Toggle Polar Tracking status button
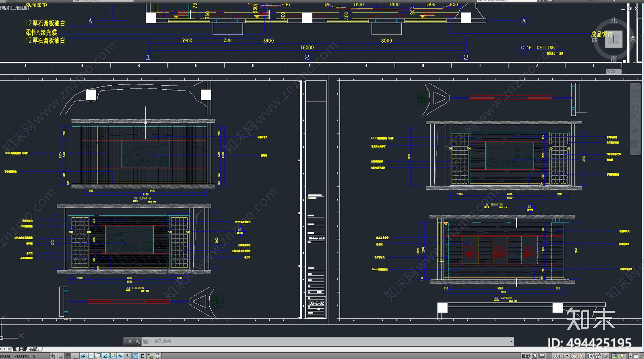The width and height of the screenshot is (644, 359). click(x=83, y=356)
